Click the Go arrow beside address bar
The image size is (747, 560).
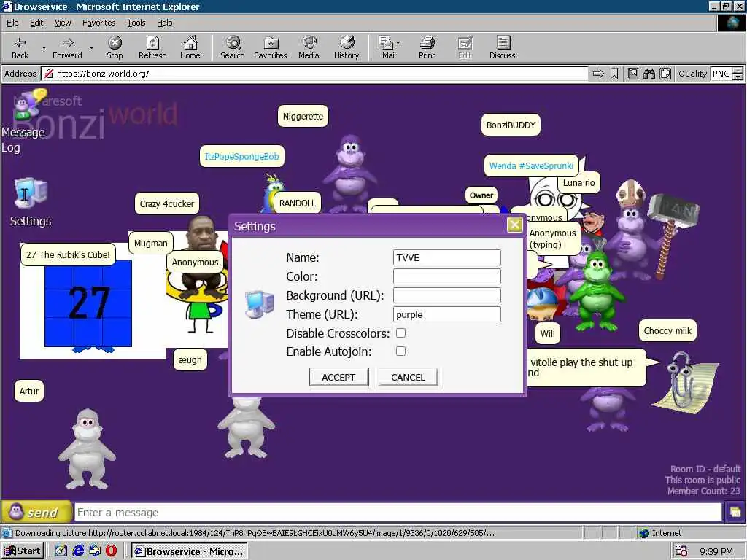(x=598, y=74)
